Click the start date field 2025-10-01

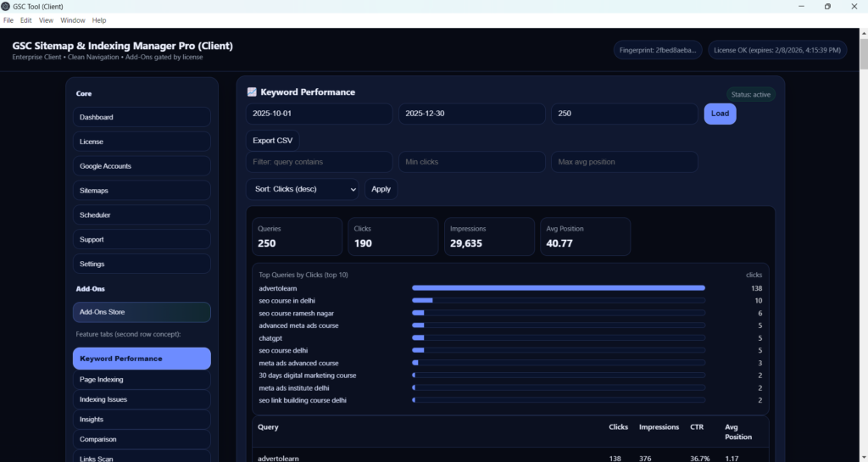click(319, 114)
